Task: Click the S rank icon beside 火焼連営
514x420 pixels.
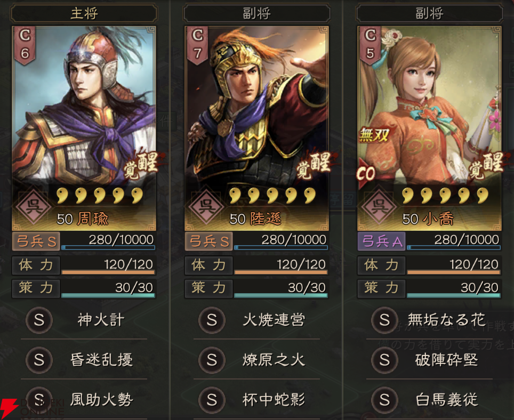Action: click(x=212, y=320)
